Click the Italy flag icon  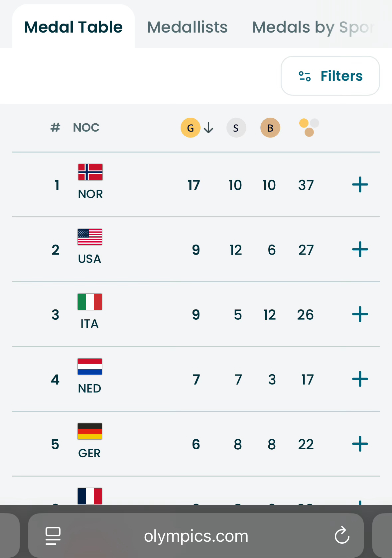point(90,302)
